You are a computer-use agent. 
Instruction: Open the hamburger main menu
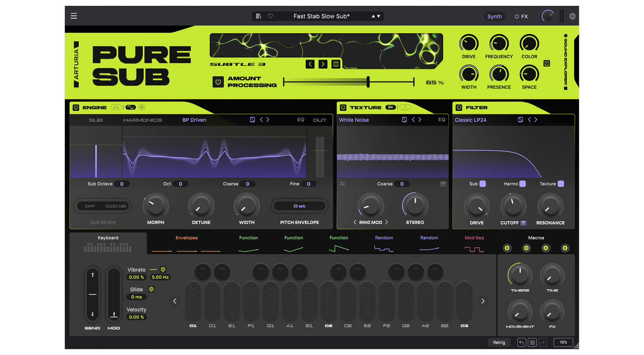[74, 16]
